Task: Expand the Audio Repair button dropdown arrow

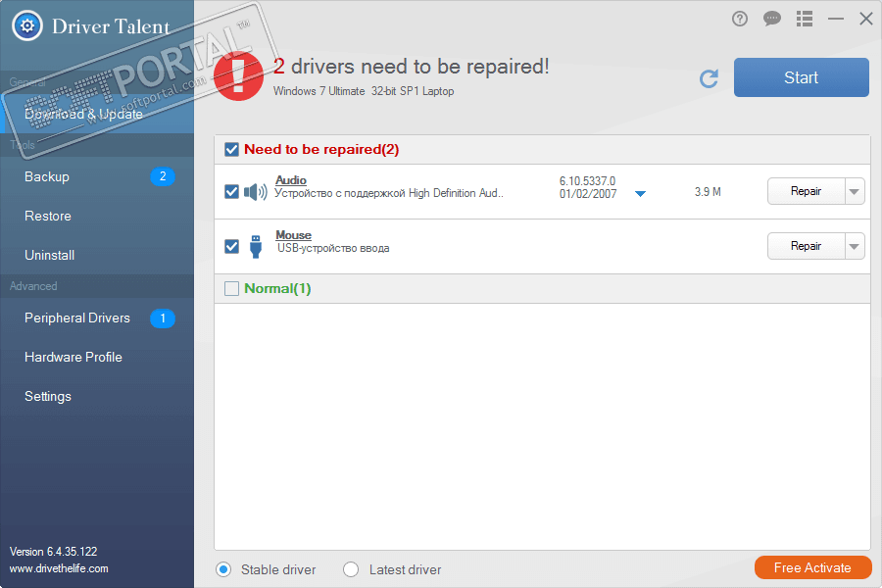Action: (x=855, y=191)
